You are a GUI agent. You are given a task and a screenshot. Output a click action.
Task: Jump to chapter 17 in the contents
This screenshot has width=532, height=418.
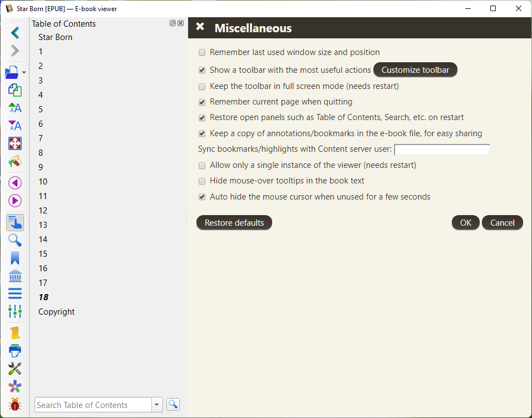click(43, 283)
